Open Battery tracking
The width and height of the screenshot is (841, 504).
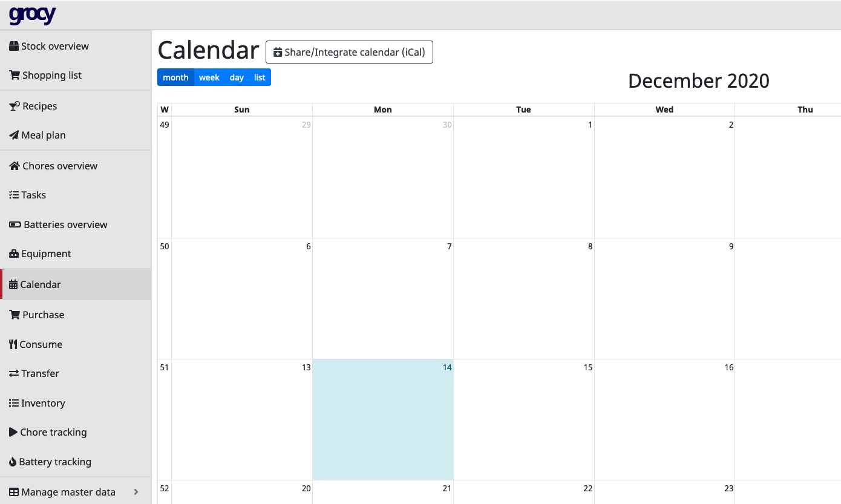(56, 462)
